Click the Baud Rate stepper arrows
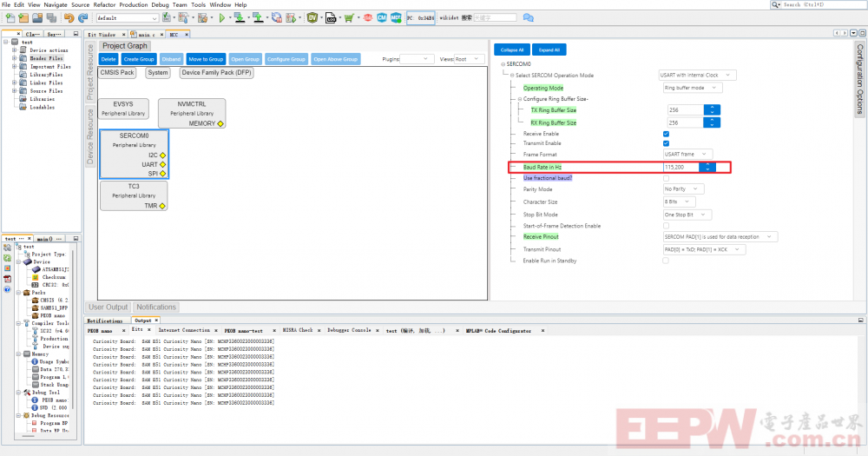Screen dimensions: 868x456 [x=707, y=167]
